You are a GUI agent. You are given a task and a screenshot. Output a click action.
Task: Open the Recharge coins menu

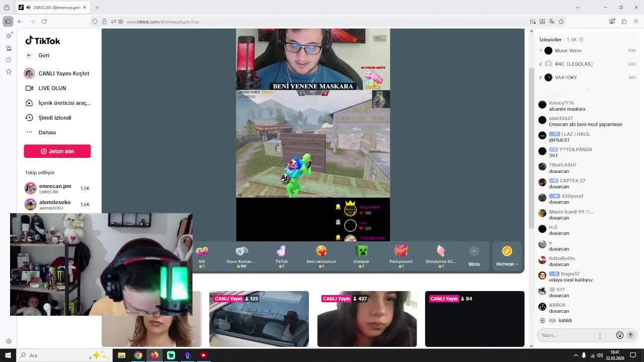[507, 257]
